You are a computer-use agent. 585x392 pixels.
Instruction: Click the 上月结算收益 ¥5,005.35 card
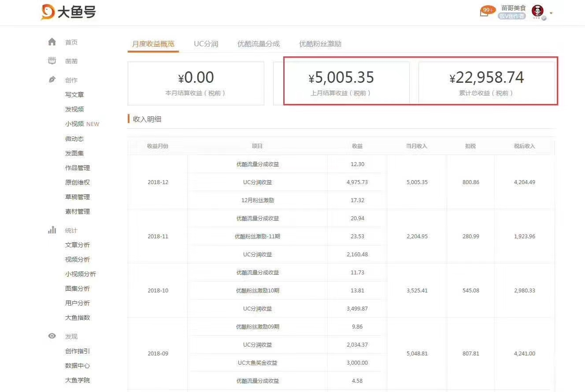pos(341,83)
